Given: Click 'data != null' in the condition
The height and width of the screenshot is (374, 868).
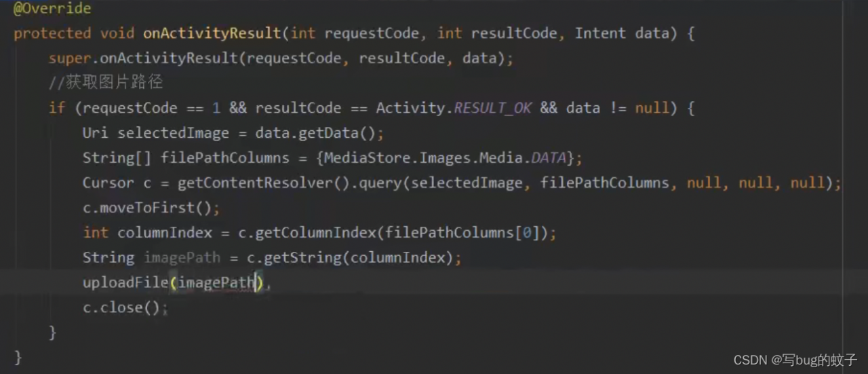Looking at the screenshot, I should [616, 108].
